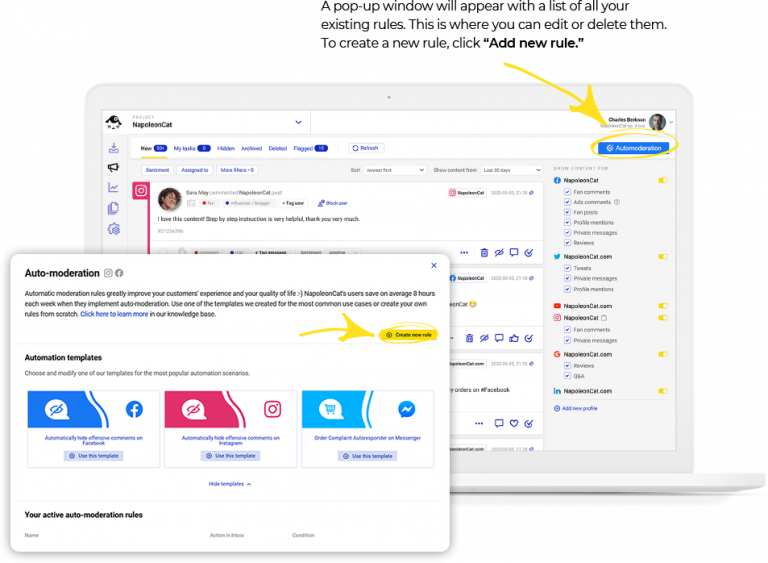This screenshot has height=563, width=768.
Task: Open more options dots on third post
Action: coord(479,423)
